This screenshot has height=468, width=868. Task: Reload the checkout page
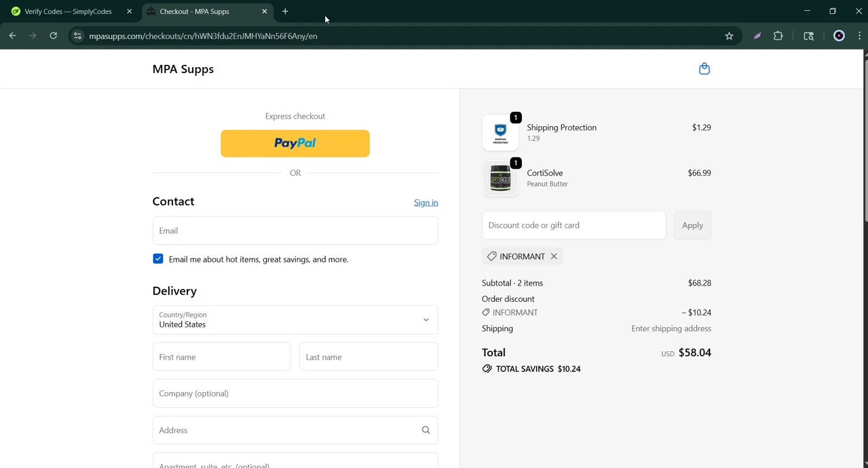[x=53, y=36]
